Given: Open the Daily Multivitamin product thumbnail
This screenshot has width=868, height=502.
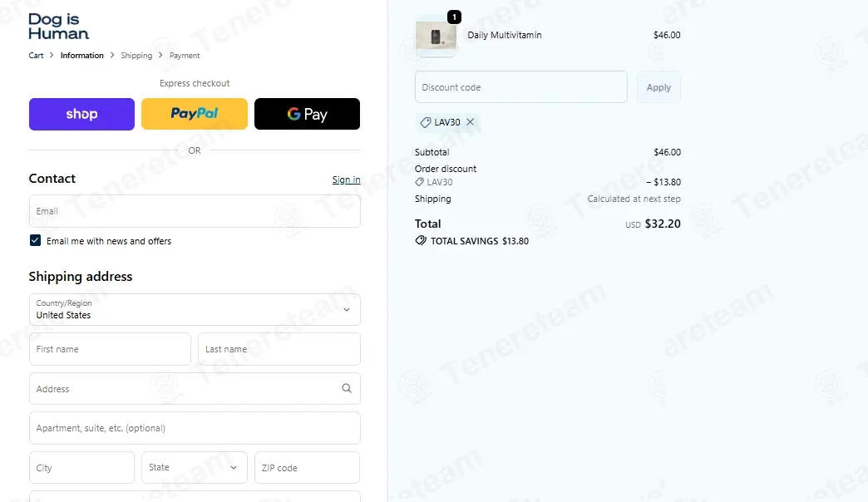Looking at the screenshot, I should (436, 37).
